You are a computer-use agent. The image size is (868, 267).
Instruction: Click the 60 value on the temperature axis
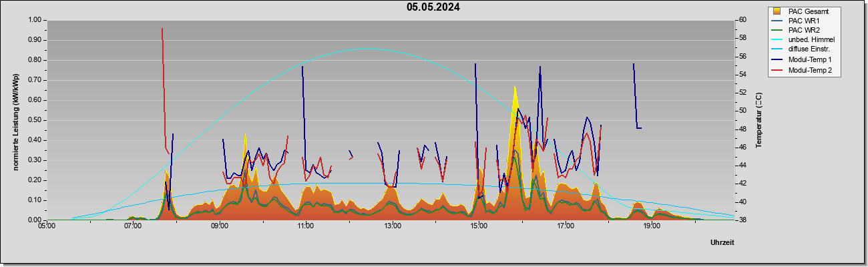pos(742,20)
